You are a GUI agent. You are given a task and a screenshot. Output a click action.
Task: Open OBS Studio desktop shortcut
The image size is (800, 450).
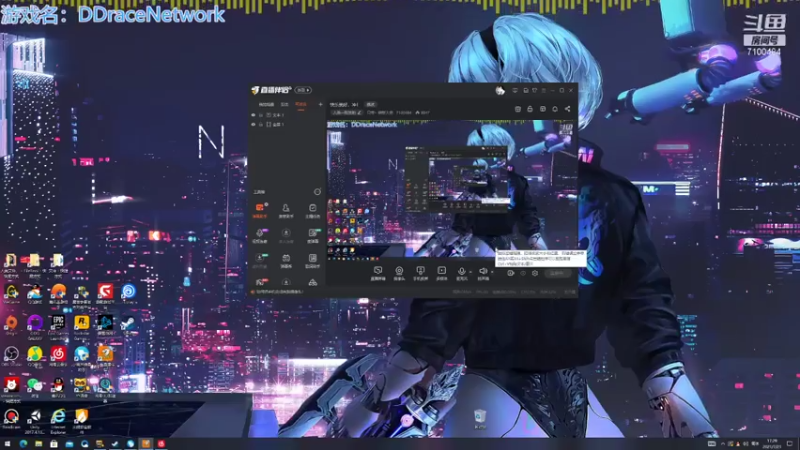pos(11,356)
